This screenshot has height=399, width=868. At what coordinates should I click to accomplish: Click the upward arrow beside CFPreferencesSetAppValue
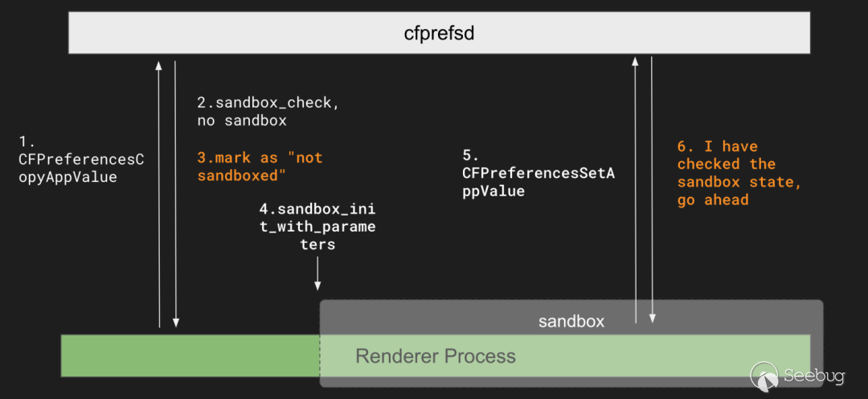click(636, 189)
